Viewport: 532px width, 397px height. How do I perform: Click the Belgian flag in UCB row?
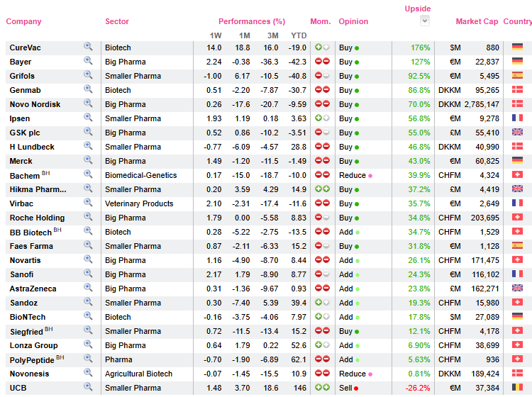[517, 387]
